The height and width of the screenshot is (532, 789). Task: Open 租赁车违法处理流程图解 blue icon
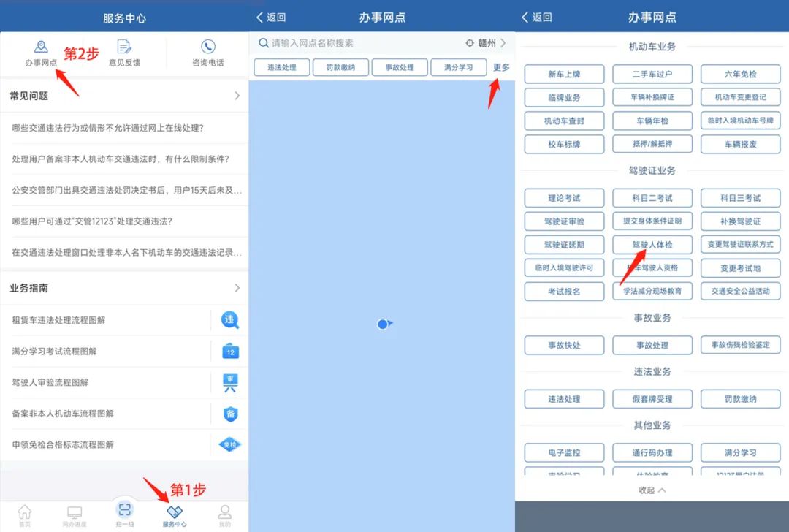pos(230,320)
